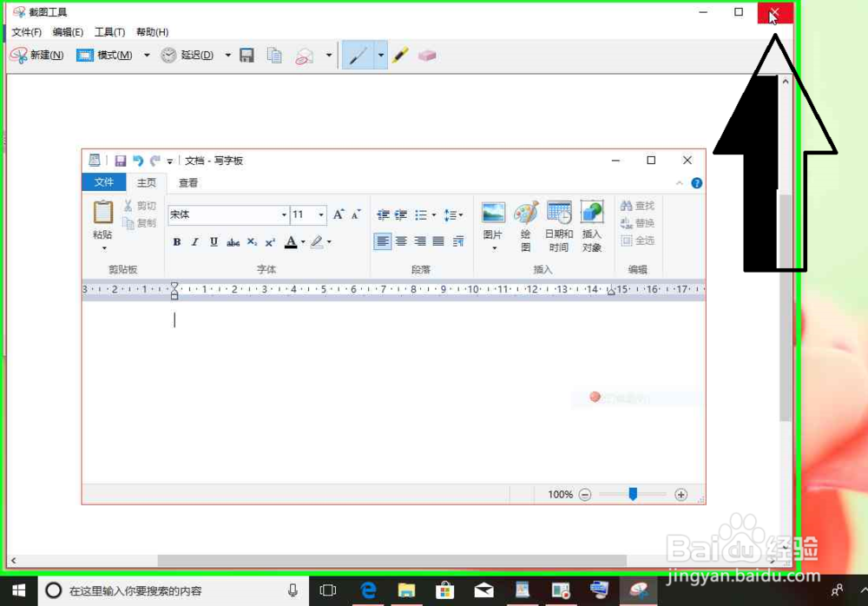Select the Highlighter tool in Snipping Tool
The height and width of the screenshot is (606, 868).
400,54
